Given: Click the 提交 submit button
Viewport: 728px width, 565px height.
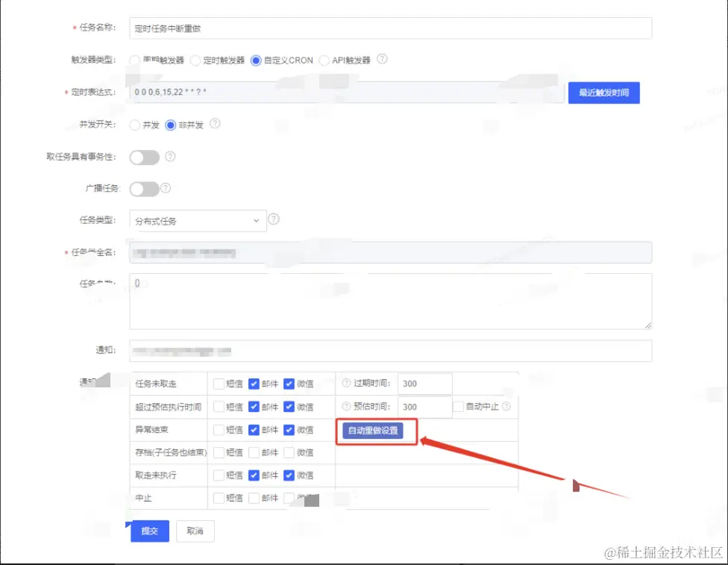Looking at the screenshot, I should click(x=149, y=531).
